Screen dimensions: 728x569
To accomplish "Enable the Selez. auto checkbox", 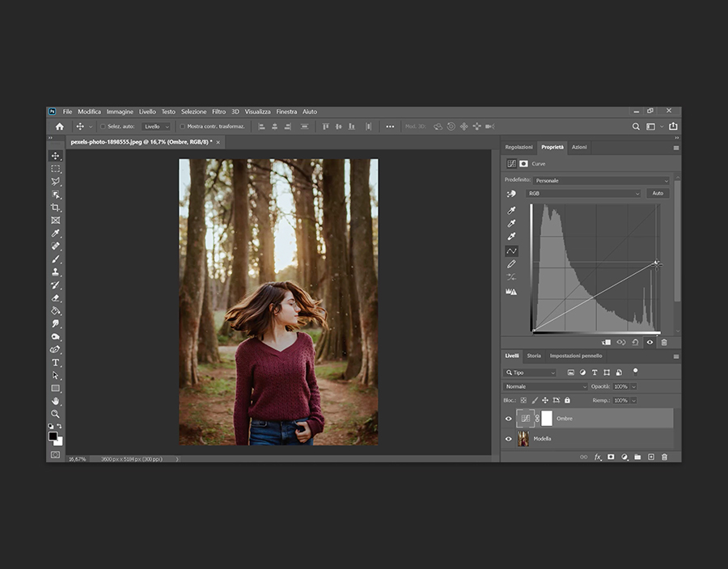I will coord(103,127).
